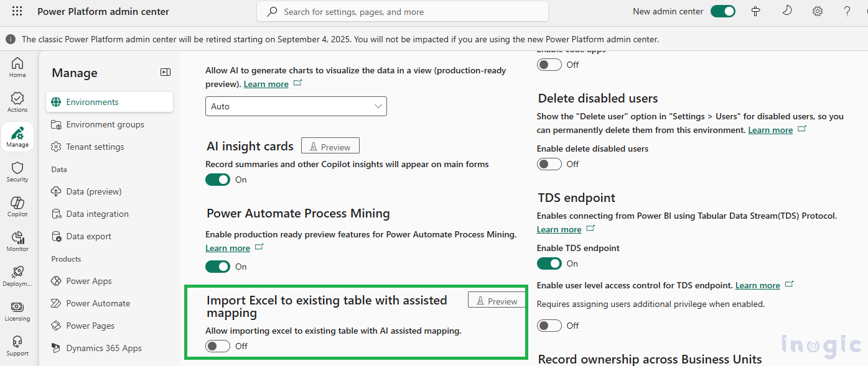Toggle dark mode moon icon
The height and width of the screenshot is (366, 868).
click(x=787, y=11)
